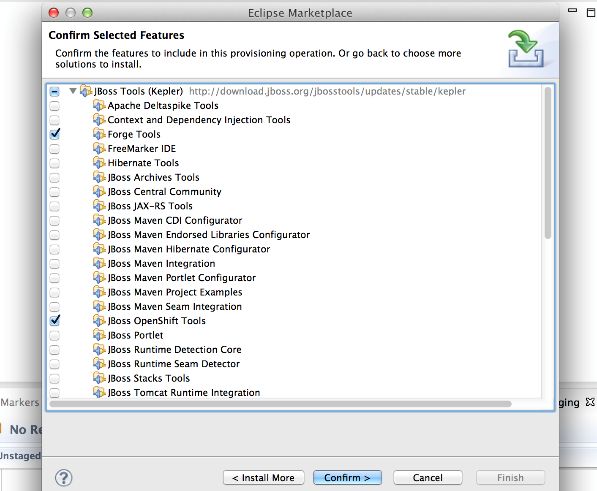
Task: Select the JBoss JAX-RS Tools label
Action: 150,206
